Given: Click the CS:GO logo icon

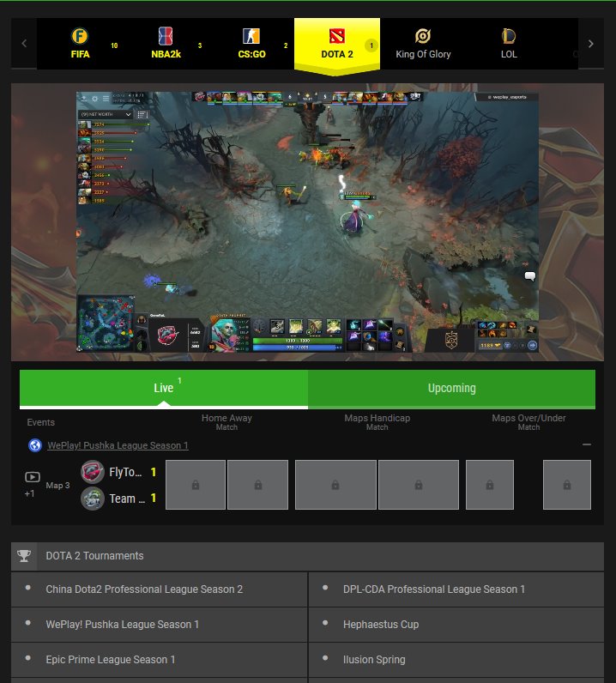Looking at the screenshot, I should 251,36.
